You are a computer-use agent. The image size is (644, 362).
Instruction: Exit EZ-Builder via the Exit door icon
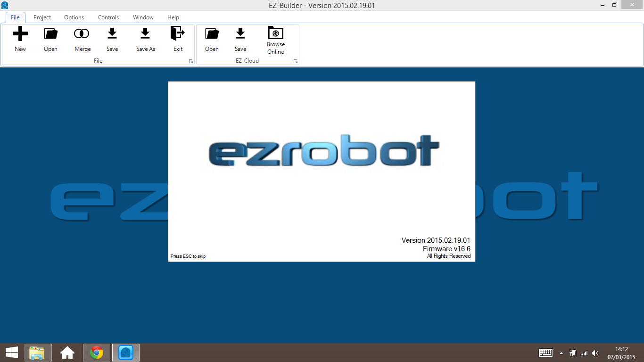178,38
